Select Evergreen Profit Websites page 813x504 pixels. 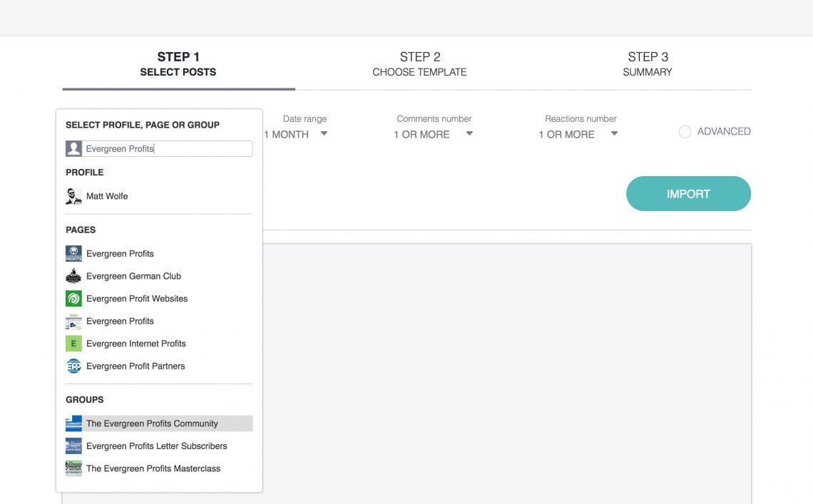(x=159, y=299)
